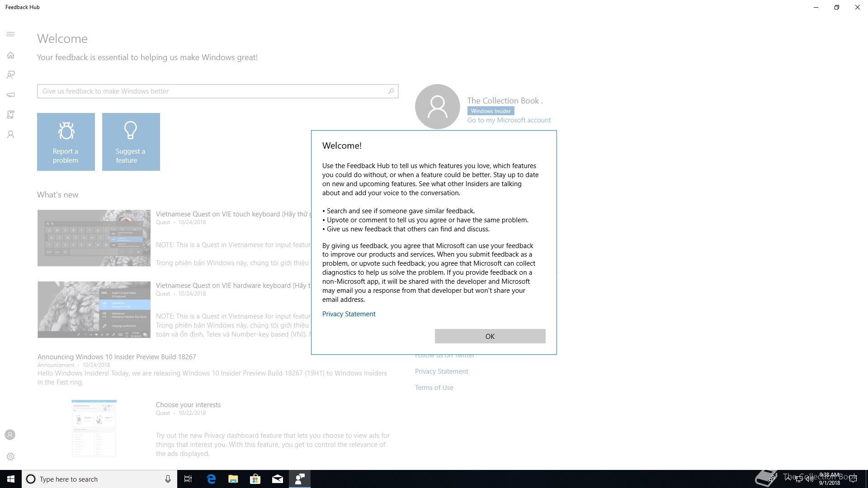Open touch keyboard quest thumbnail
This screenshot has width=868, height=488.
click(x=94, y=238)
